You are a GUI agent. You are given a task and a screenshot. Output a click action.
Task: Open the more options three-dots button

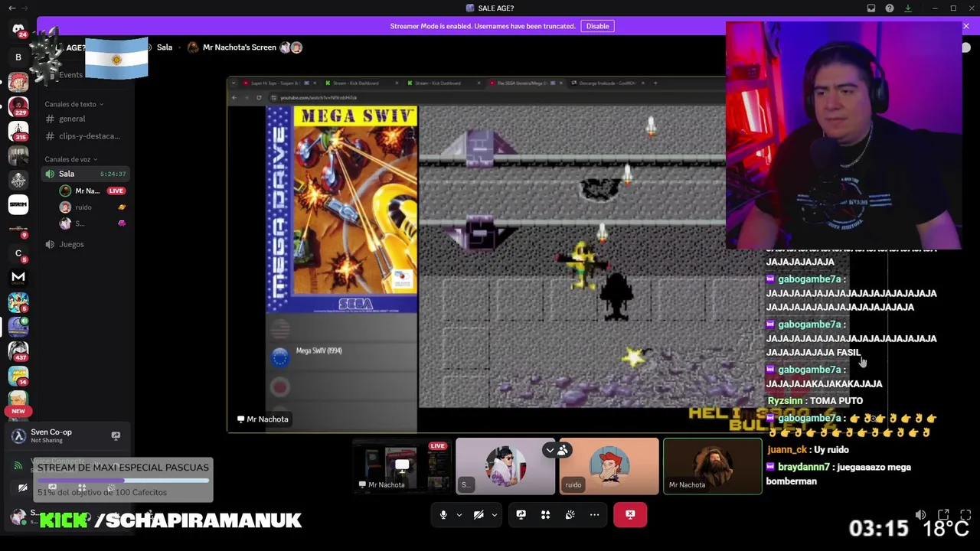(x=594, y=515)
